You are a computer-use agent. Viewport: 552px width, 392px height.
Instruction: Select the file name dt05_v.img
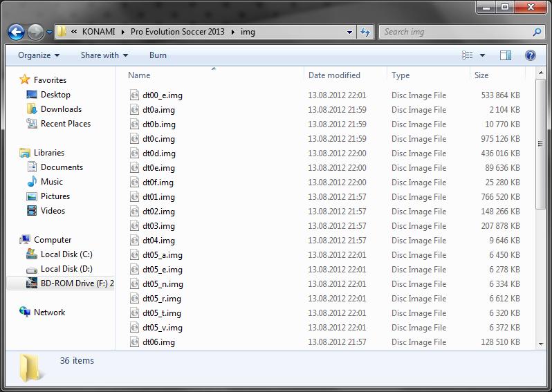[x=163, y=328]
